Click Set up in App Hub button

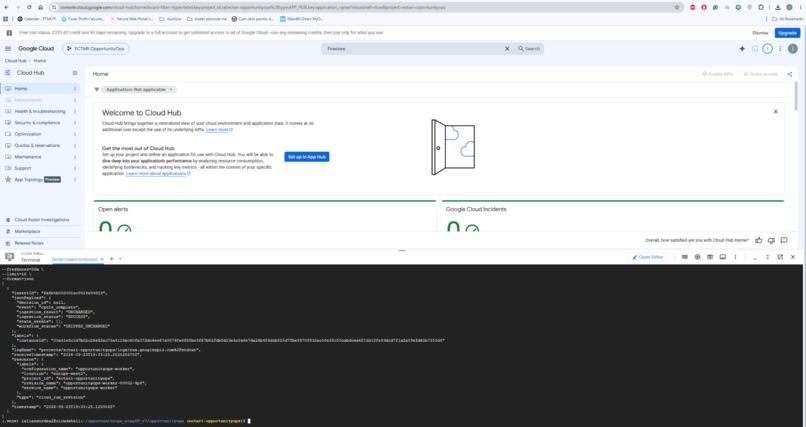click(307, 157)
